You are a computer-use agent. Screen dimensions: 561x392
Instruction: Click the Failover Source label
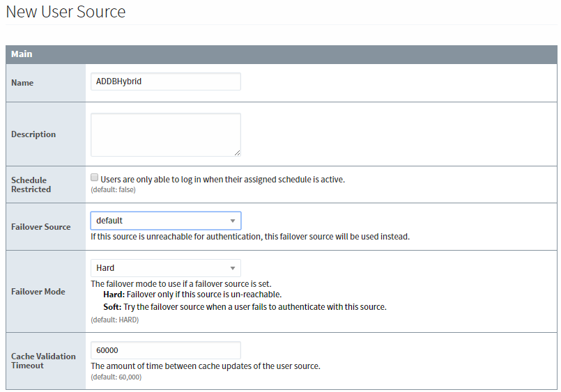(41, 227)
